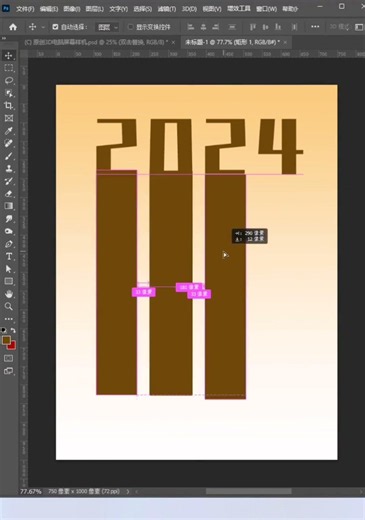Select the Spot Healing Brush tool
This screenshot has width=365, height=520.
(9, 143)
